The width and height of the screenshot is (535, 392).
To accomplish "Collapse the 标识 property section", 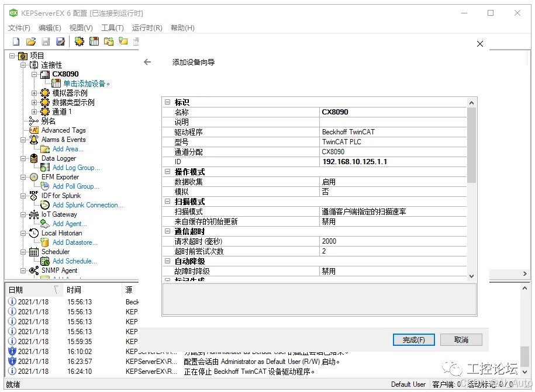I will [x=168, y=102].
